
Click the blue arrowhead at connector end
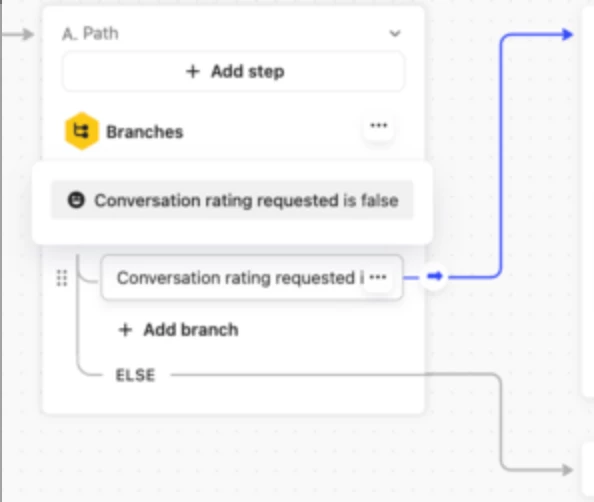pyautogui.click(x=567, y=34)
